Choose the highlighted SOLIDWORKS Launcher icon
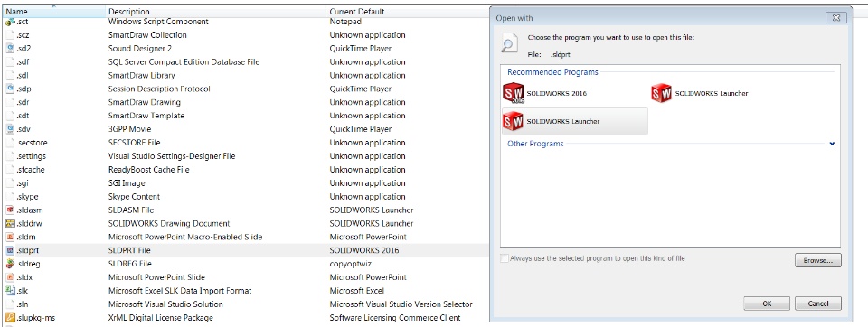The image size is (868, 327). point(513,121)
